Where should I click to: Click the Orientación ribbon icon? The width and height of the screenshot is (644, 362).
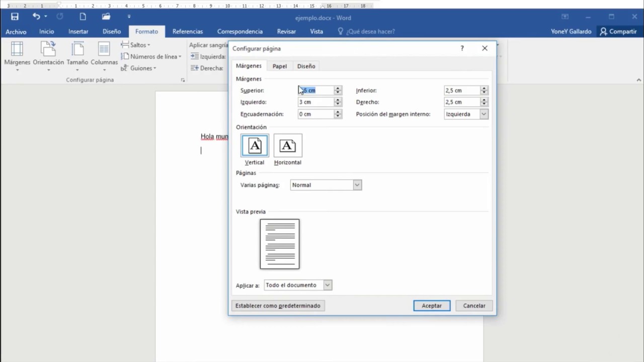tap(48, 49)
